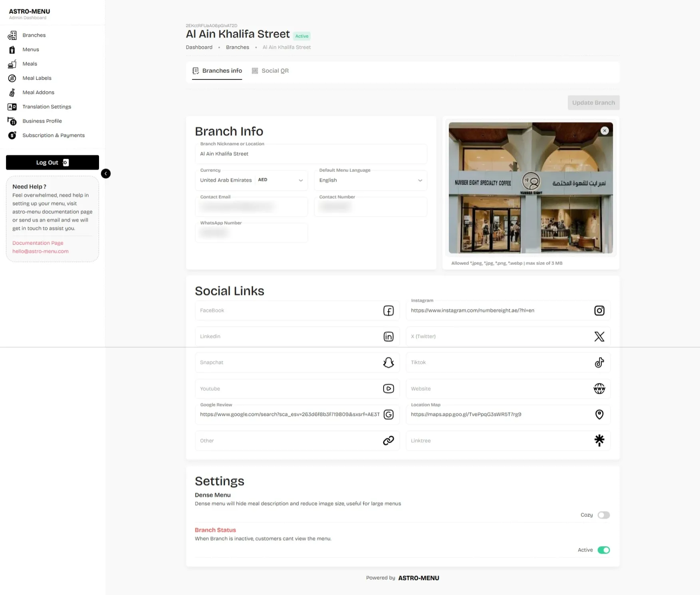Click the Website globe icon

point(599,389)
